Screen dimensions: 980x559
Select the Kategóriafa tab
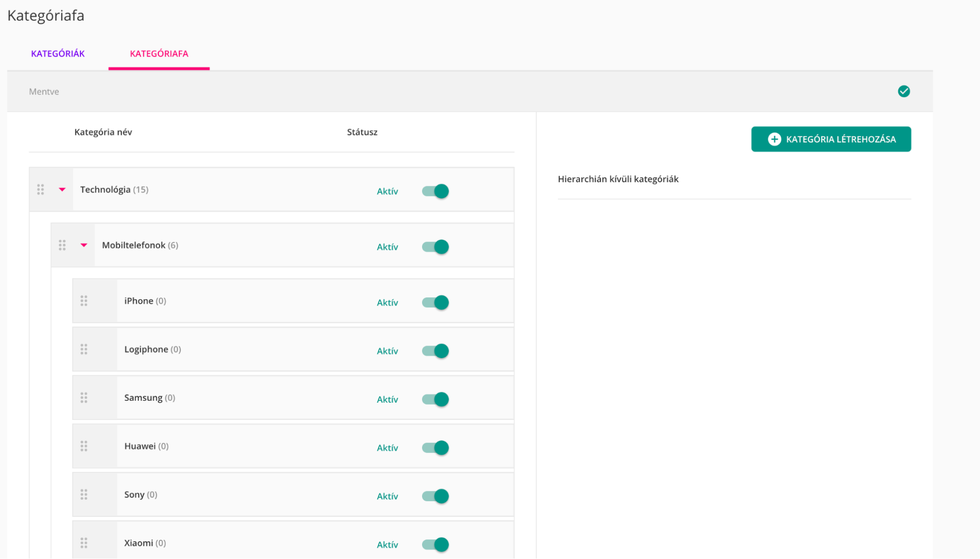pyautogui.click(x=159, y=53)
